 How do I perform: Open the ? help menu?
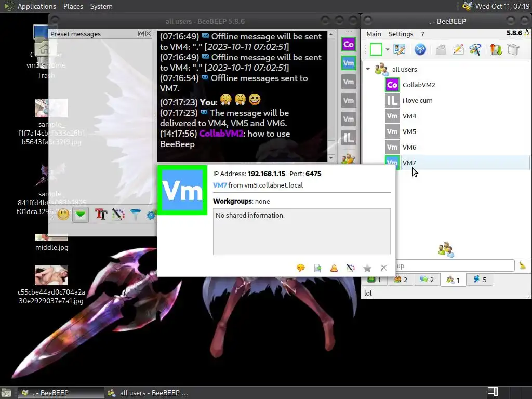(422, 34)
